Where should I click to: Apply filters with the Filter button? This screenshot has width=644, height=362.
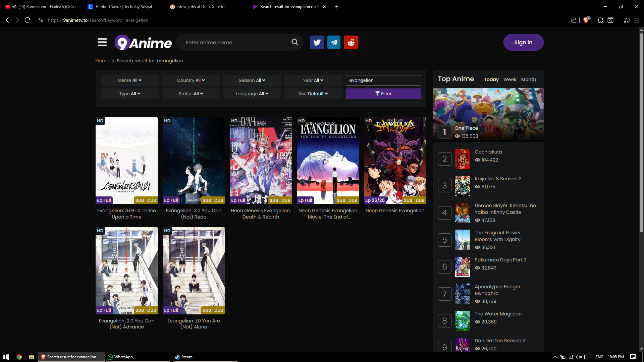coord(383,94)
